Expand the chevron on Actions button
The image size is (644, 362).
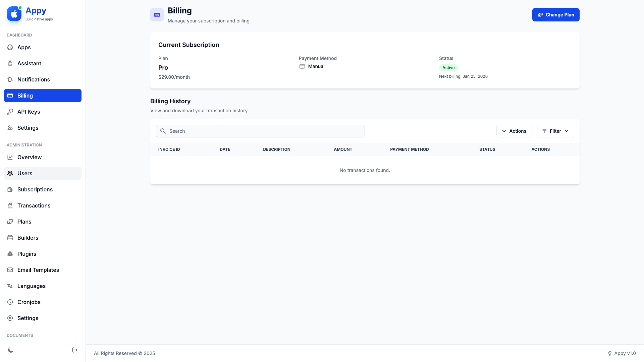503,131
